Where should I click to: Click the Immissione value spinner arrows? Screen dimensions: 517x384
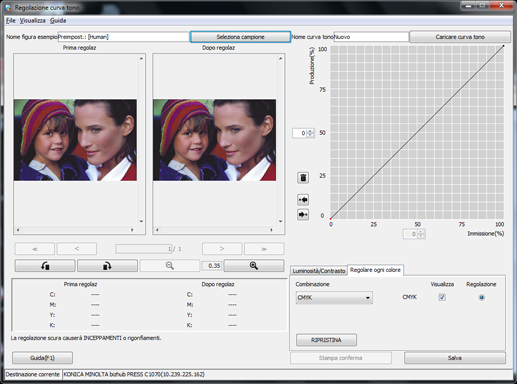tap(421, 234)
